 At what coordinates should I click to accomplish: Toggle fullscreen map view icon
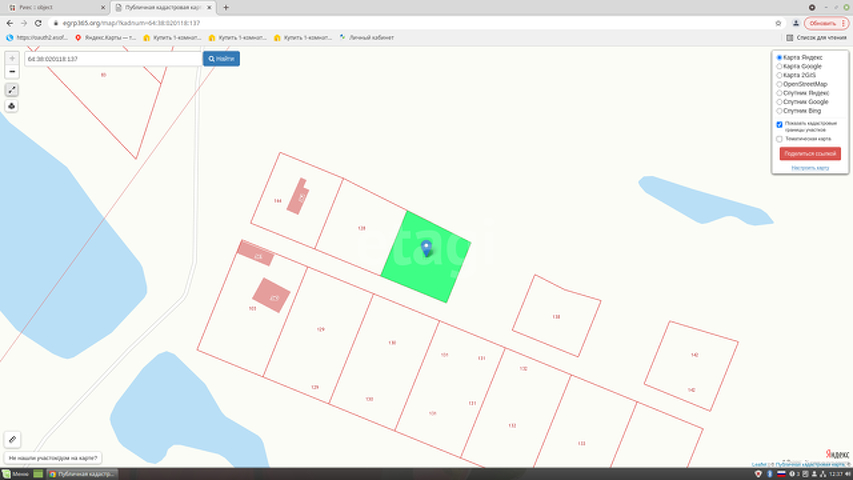point(12,90)
